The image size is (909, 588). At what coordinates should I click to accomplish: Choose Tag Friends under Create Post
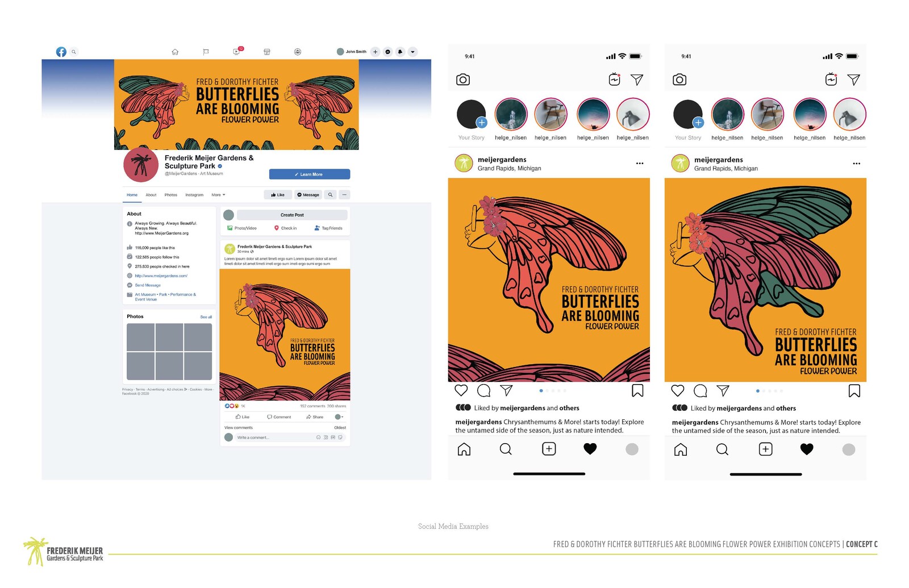coord(328,228)
